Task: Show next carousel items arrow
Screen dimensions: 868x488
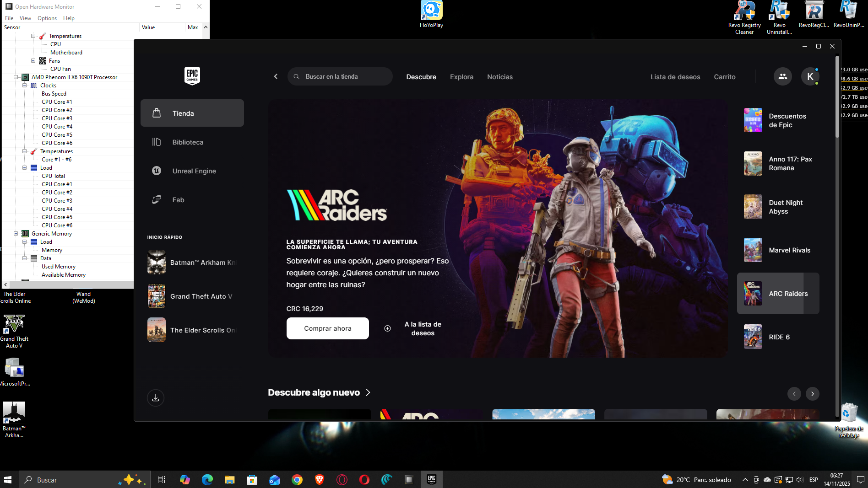Action: click(813, 393)
